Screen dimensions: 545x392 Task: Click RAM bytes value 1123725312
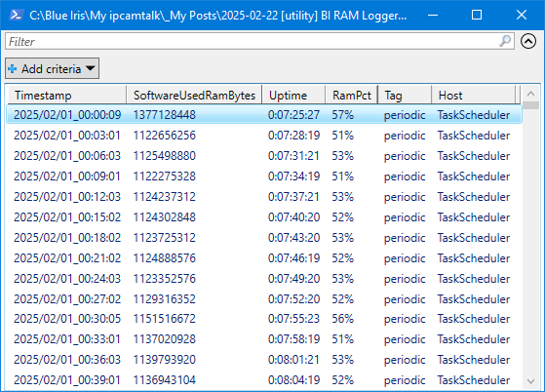pyautogui.click(x=165, y=238)
